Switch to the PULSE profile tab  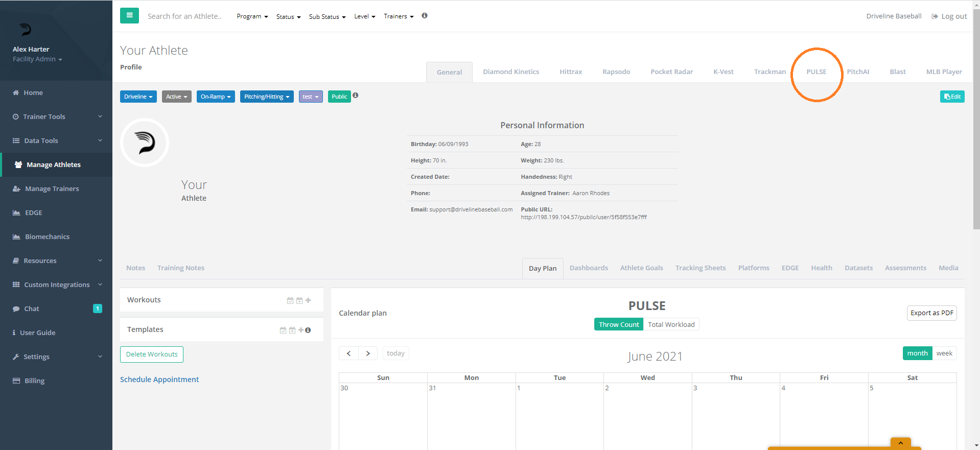tap(816, 72)
